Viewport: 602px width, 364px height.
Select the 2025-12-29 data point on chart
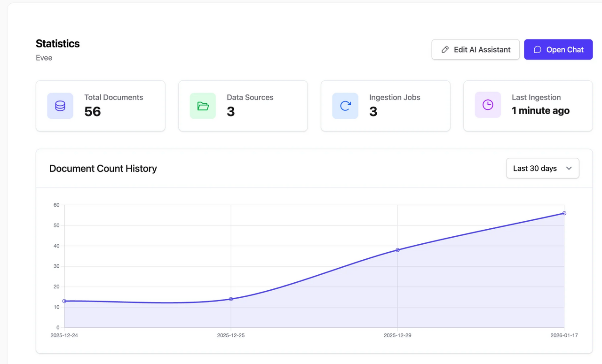click(397, 250)
